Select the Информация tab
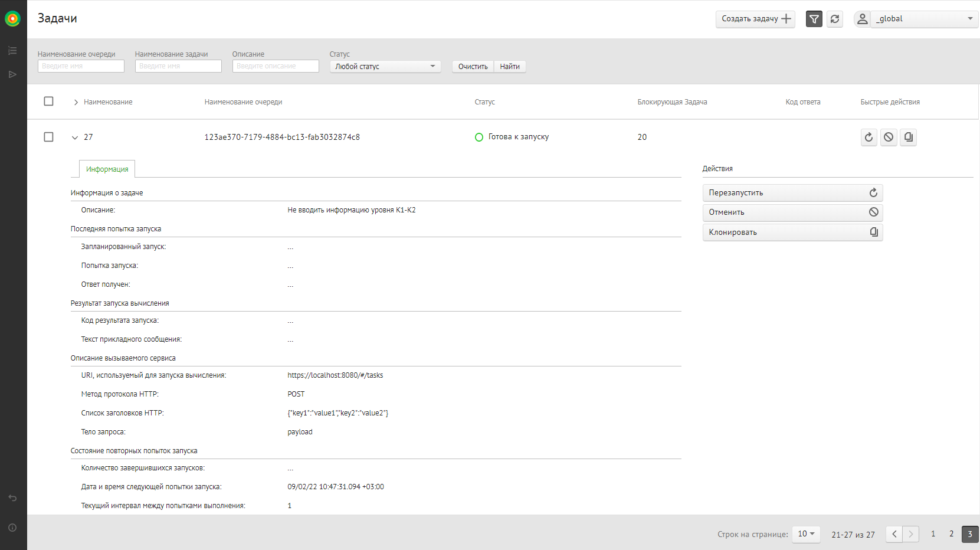This screenshot has width=980, height=550. [107, 169]
